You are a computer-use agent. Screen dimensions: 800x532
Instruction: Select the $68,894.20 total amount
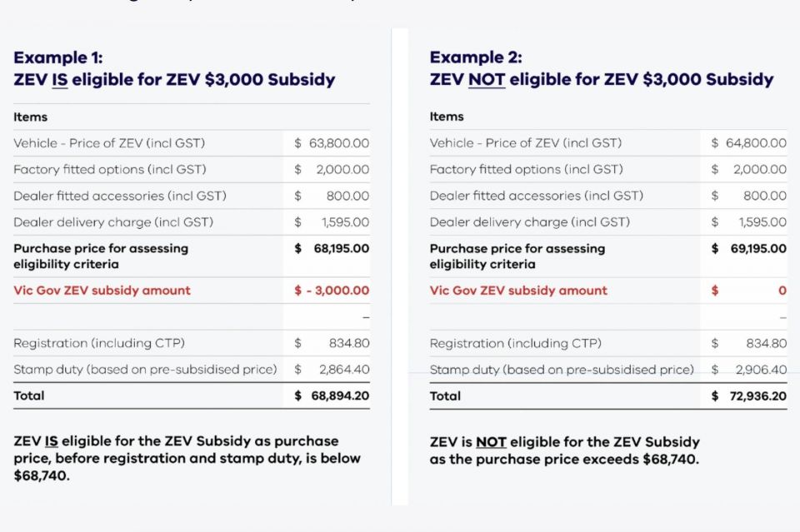(332, 396)
